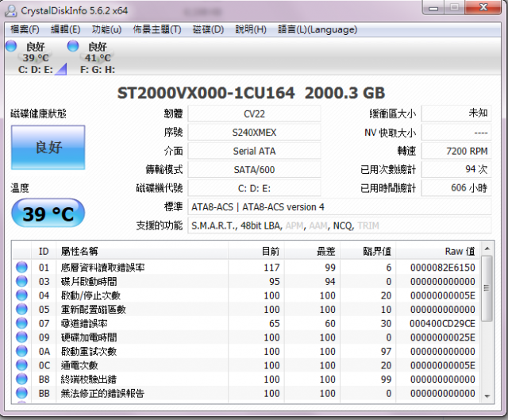Click the status orb for attribute 04
The width and height of the screenshot is (508, 420).
pos(21,295)
